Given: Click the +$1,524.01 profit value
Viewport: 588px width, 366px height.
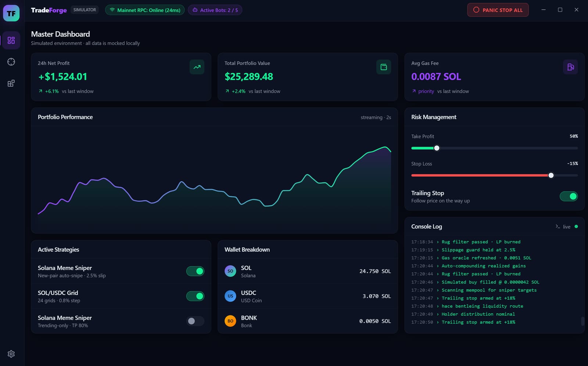Looking at the screenshot, I should [62, 77].
